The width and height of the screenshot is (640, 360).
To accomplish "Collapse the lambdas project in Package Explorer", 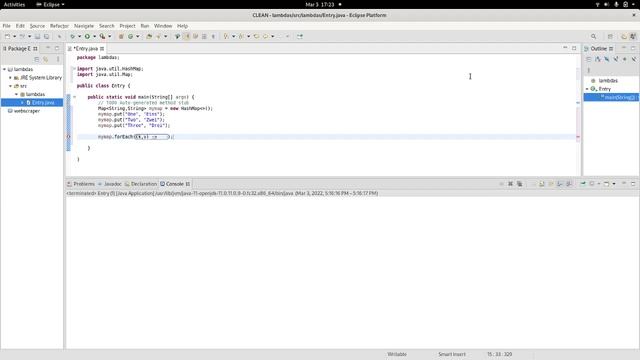I will [x=4, y=69].
